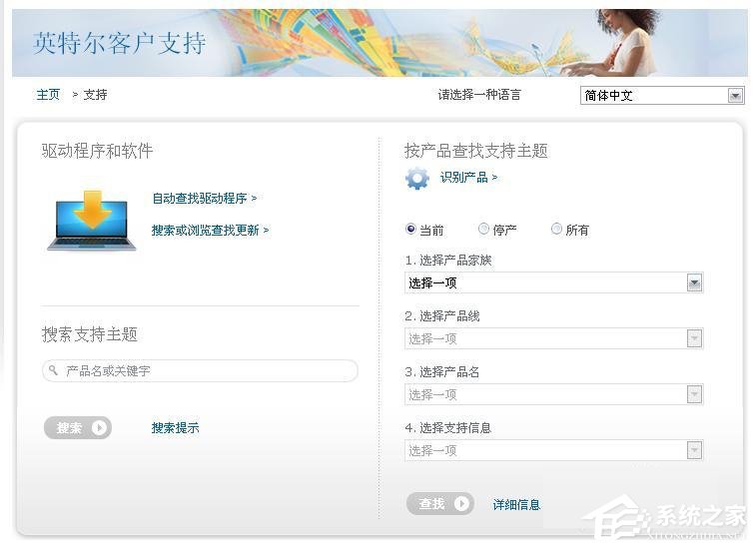Click the 支持 breadcrumb item
The width and height of the screenshot is (756, 549).
click(x=95, y=95)
